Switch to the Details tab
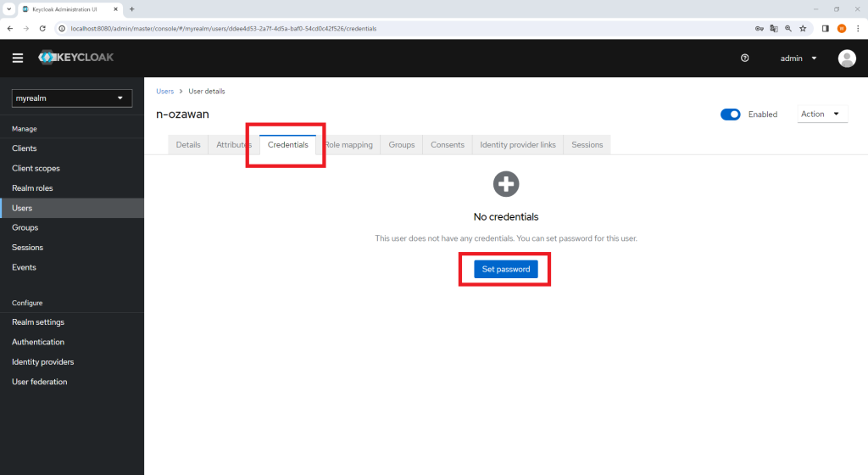The image size is (868, 475). coord(188,144)
